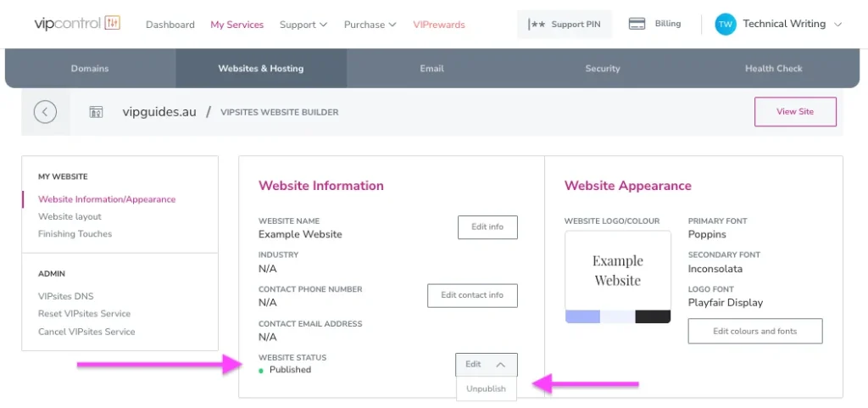
Task: Open VIPsites DNS admin link
Action: 66,296
